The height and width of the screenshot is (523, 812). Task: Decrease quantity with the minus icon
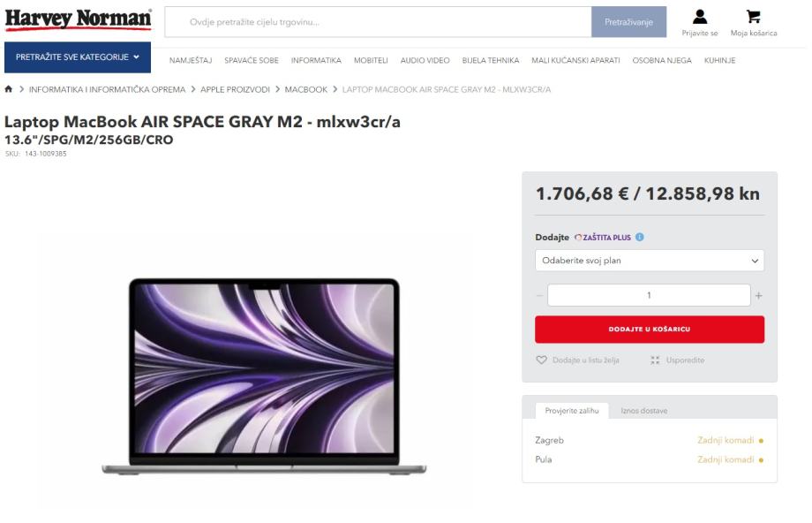tap(539, 295)
